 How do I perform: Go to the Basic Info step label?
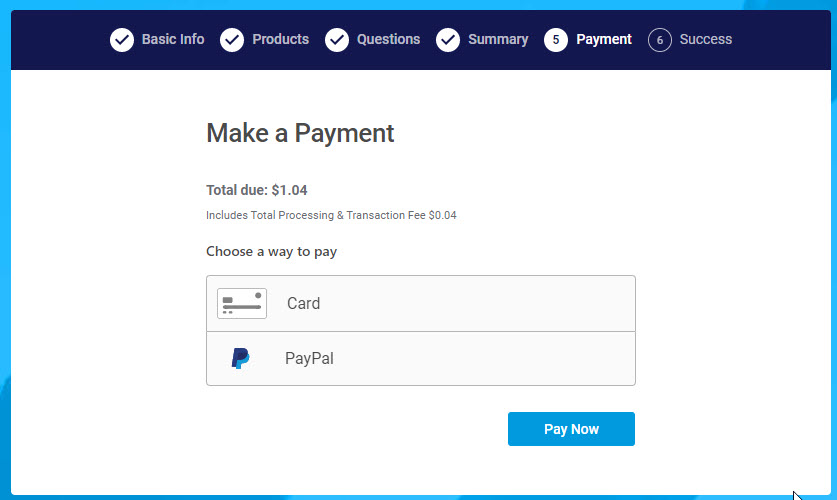[173, 39]
